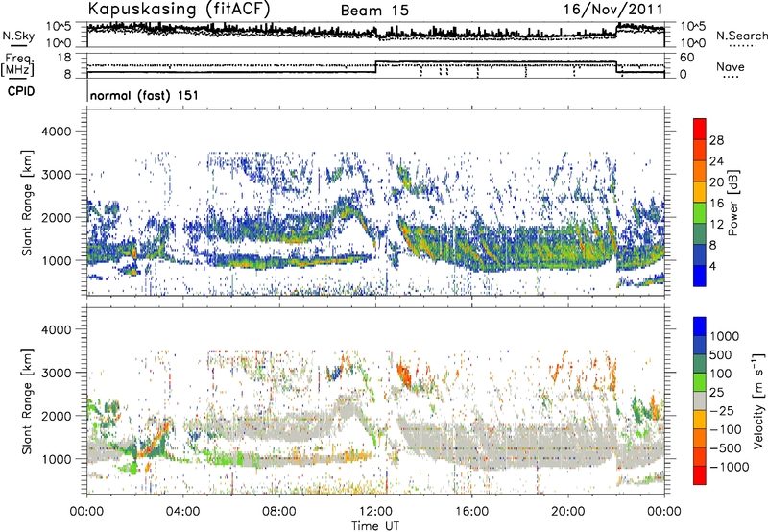The width and height of the screenshot is (768, 532).
Task: Click the "3000" tick on velocity panel
Action: pos(56,373)
